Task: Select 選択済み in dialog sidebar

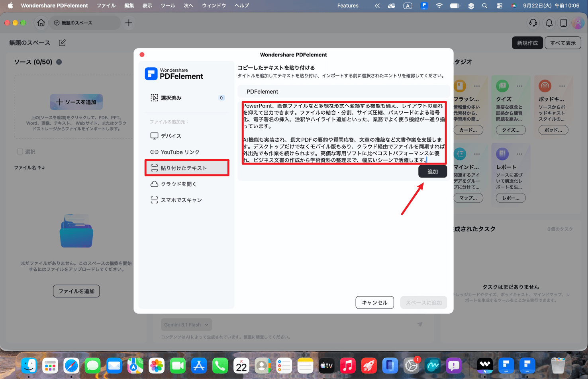Action: 187,98
